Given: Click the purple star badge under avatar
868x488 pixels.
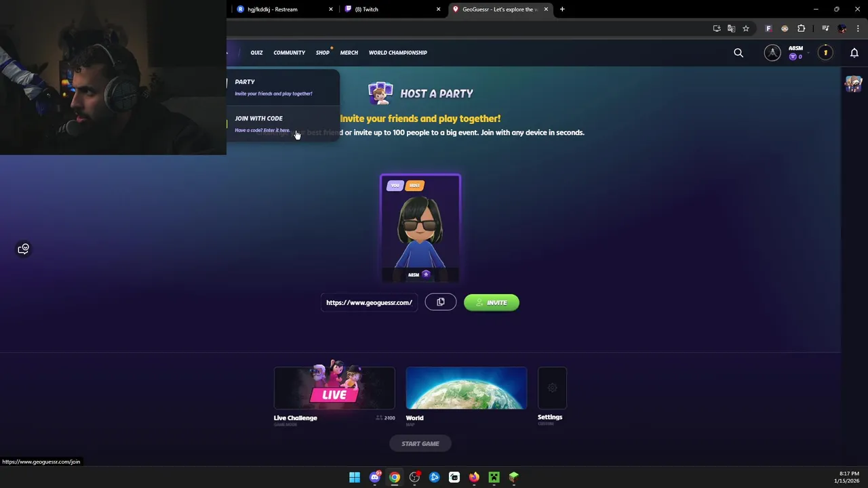Looking at the screenshot, I should coord(426,274).
